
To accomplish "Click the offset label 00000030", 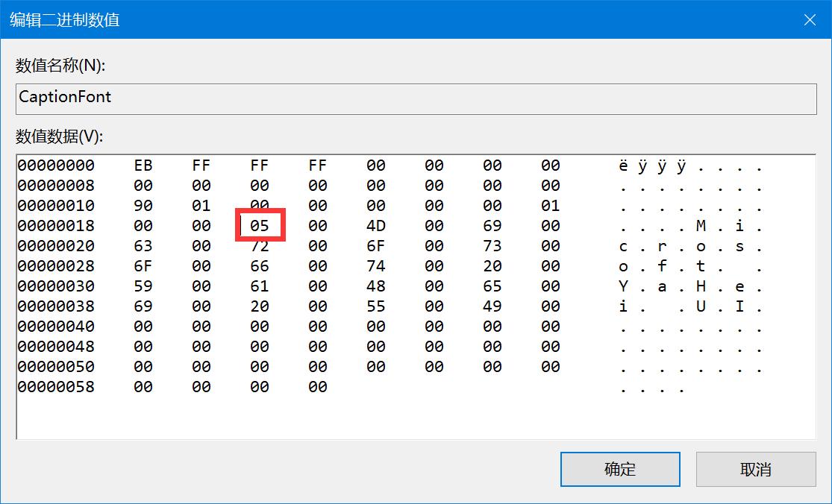I will tap(56, 286).
